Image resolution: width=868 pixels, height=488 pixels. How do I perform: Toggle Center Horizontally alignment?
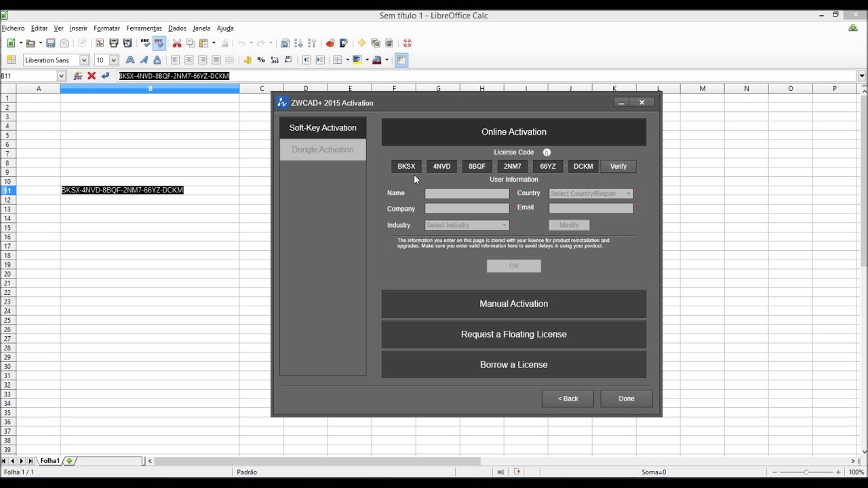189,60
